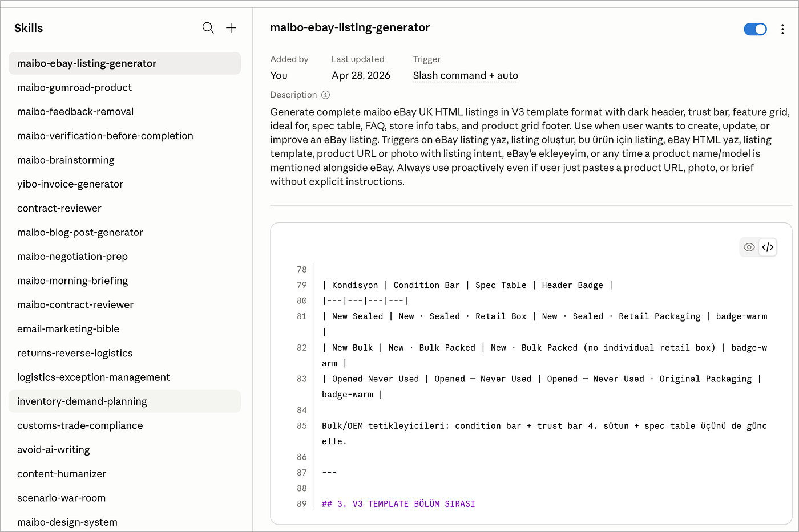
Task: Open the maibo-contract-reviewer skill
Action: (124, 304)
